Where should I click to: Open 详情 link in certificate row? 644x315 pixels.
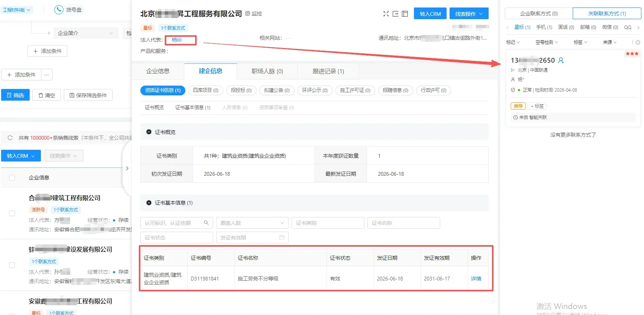click(476, 279)
